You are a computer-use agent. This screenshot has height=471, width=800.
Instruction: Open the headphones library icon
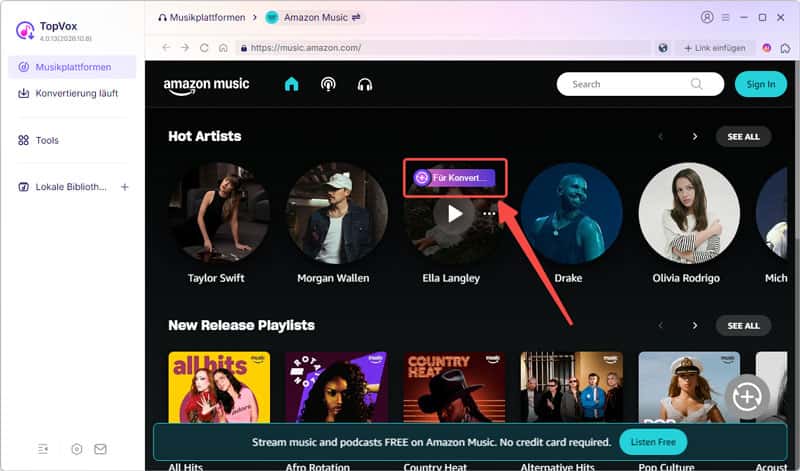[x=365, y=84]
